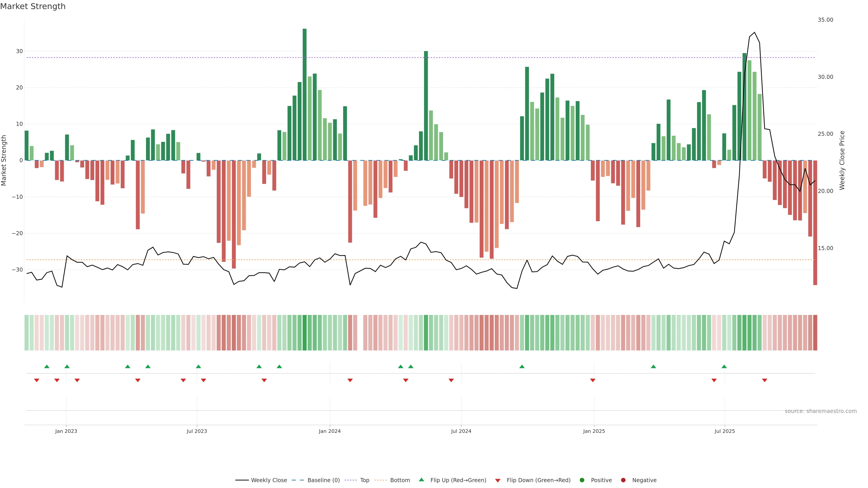Click the Jul 2024 x-axis label
The image size is (868, 488).
click(x=461, y=431)
